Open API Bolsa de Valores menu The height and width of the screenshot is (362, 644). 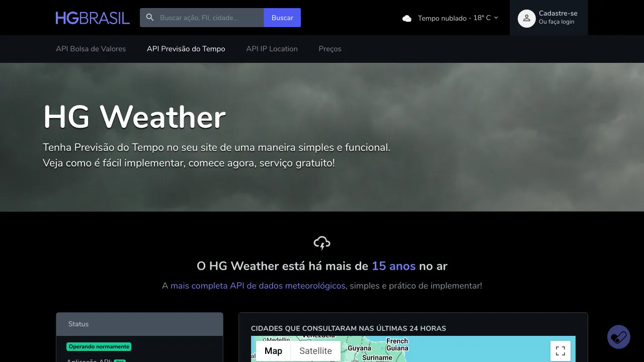point(91,49)
